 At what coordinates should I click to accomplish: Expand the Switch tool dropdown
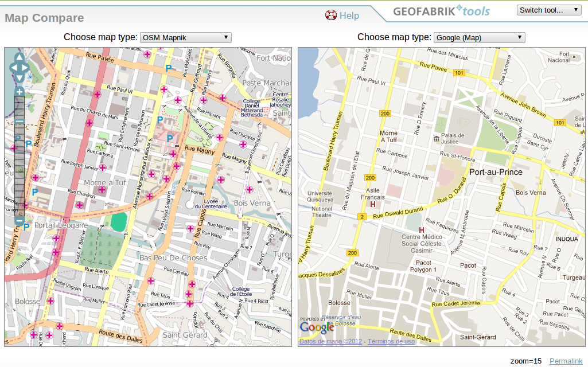coord(548,10)
